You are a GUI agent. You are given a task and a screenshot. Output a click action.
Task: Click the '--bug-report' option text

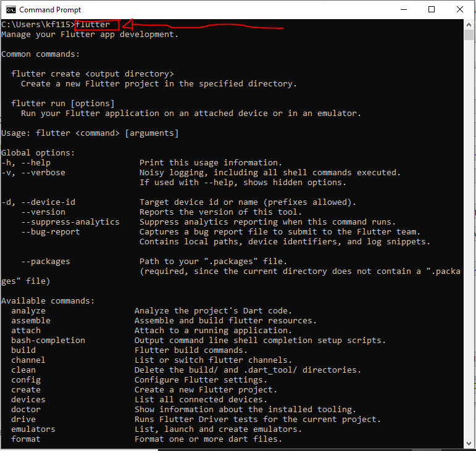click(x=51, y=232)
